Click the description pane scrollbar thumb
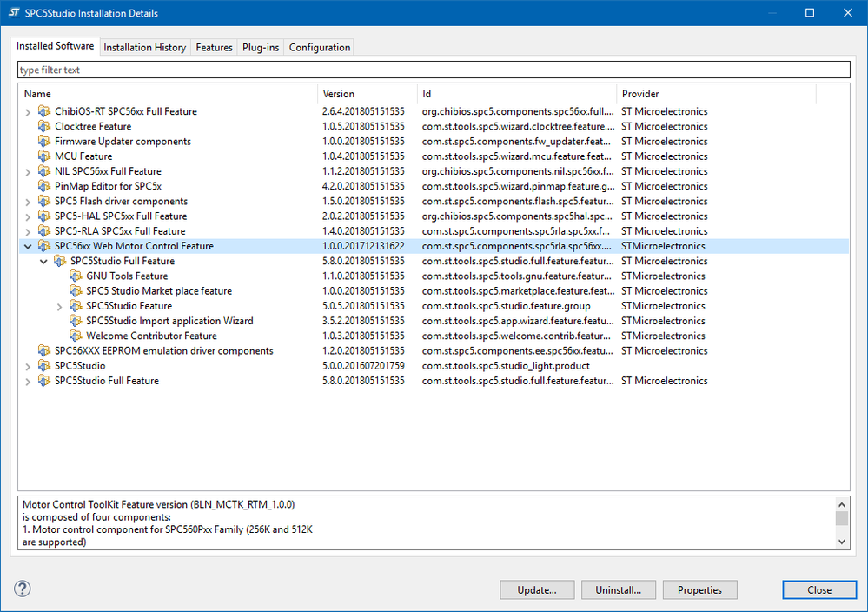 (841, 518)
